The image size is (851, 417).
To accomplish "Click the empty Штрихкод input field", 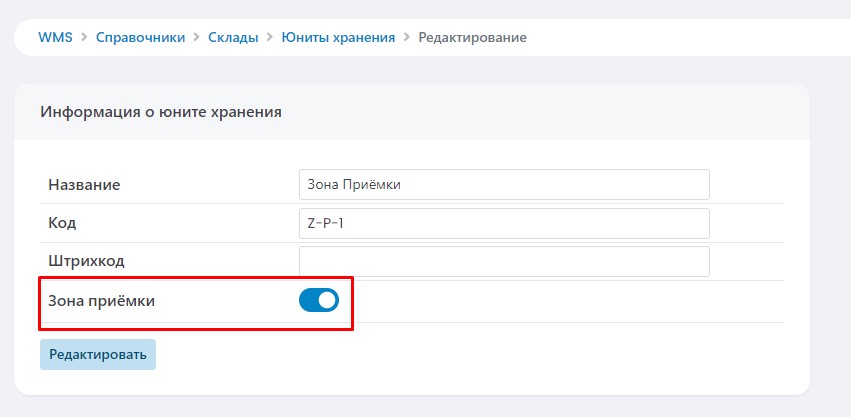I will [x=503, y=261].
